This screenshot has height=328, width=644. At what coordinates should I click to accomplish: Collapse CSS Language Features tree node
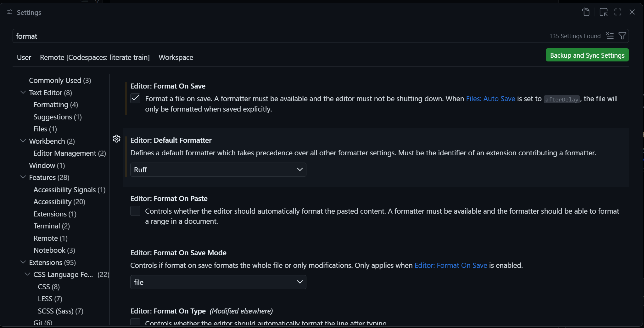27,274
